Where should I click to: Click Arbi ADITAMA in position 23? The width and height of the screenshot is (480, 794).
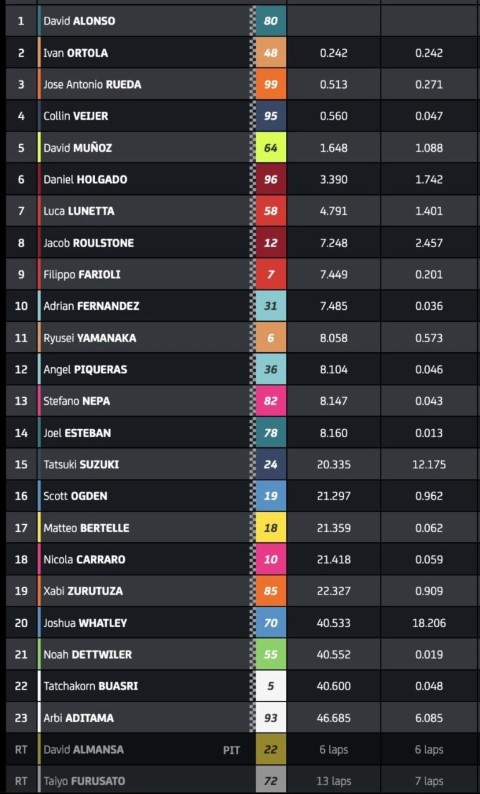[78, 718]
